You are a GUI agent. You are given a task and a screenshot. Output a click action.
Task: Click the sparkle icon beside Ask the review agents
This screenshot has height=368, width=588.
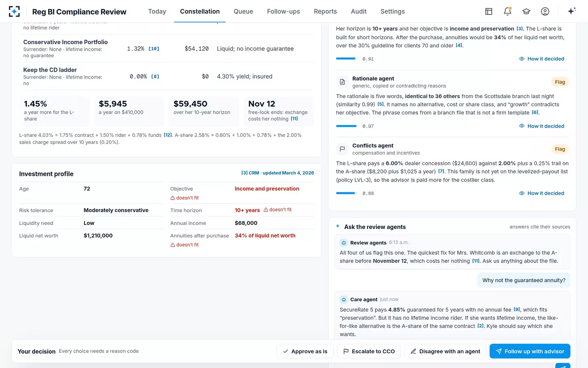pyautogui.click(x=338, y=226)
